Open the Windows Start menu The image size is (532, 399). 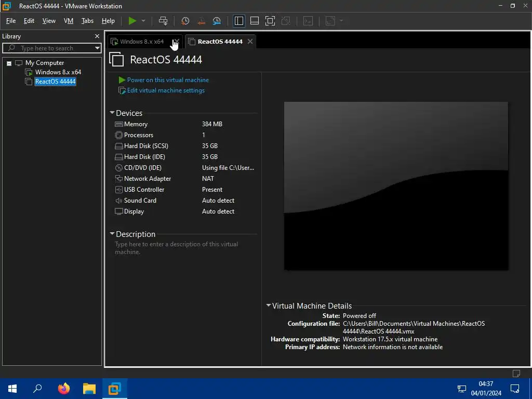pos(12,389)
